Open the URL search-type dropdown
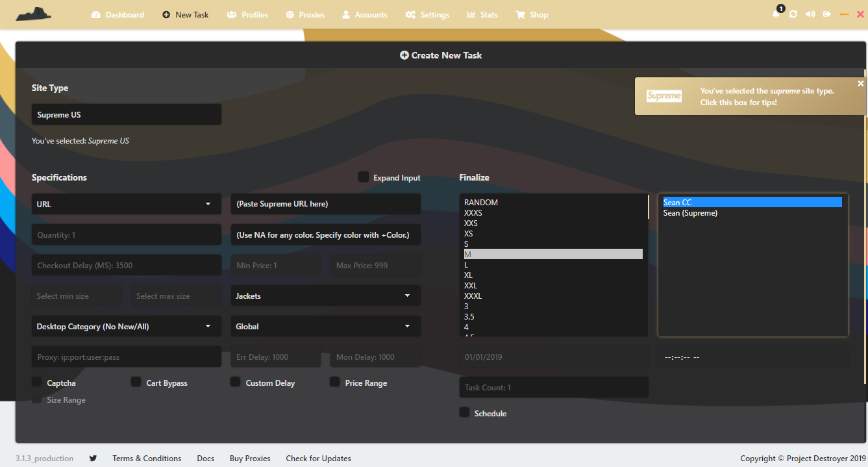This screenshot has width=868, height=467. (x=127, y=204)
